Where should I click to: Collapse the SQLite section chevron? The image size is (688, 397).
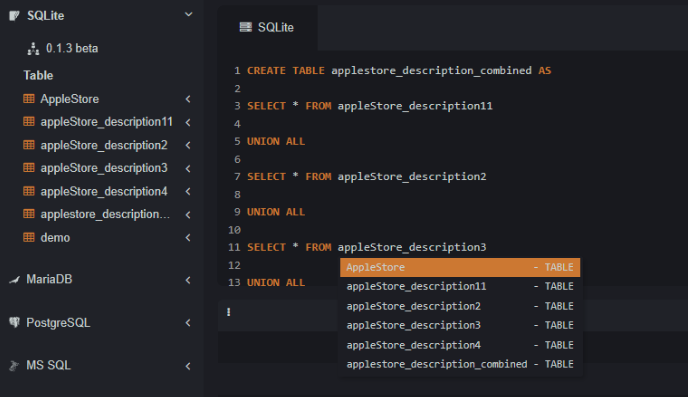tap(189, 15)
